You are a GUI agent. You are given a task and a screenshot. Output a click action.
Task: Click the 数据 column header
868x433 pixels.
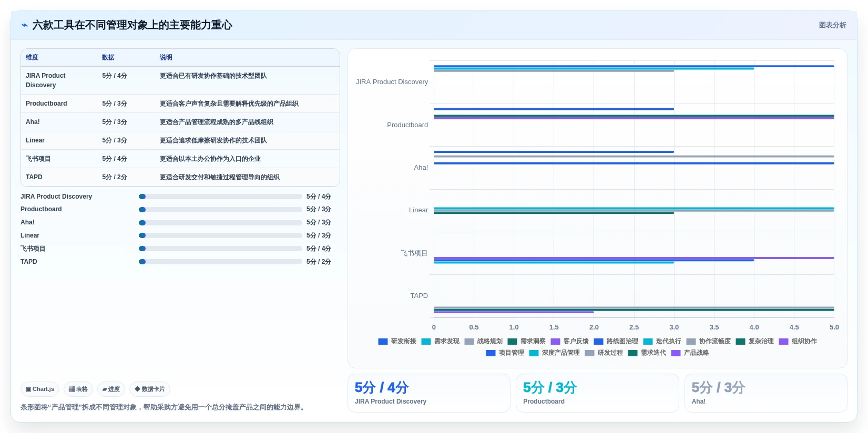pos(108,57)
